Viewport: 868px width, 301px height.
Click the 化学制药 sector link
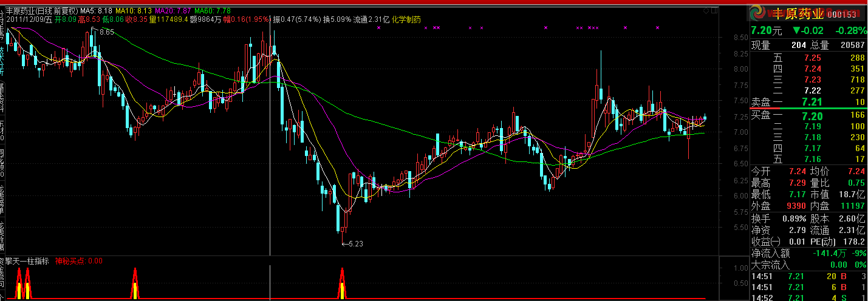[406, 19]
